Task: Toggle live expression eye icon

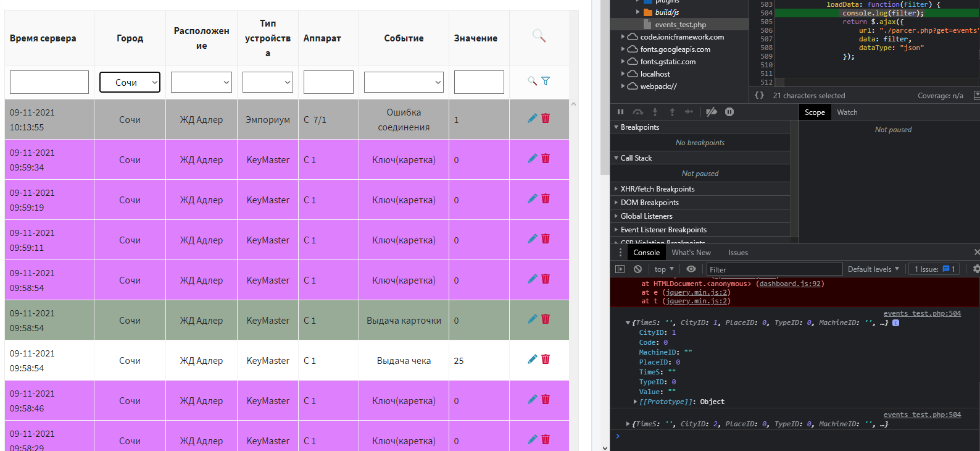Action: click(x=691, y=269)
